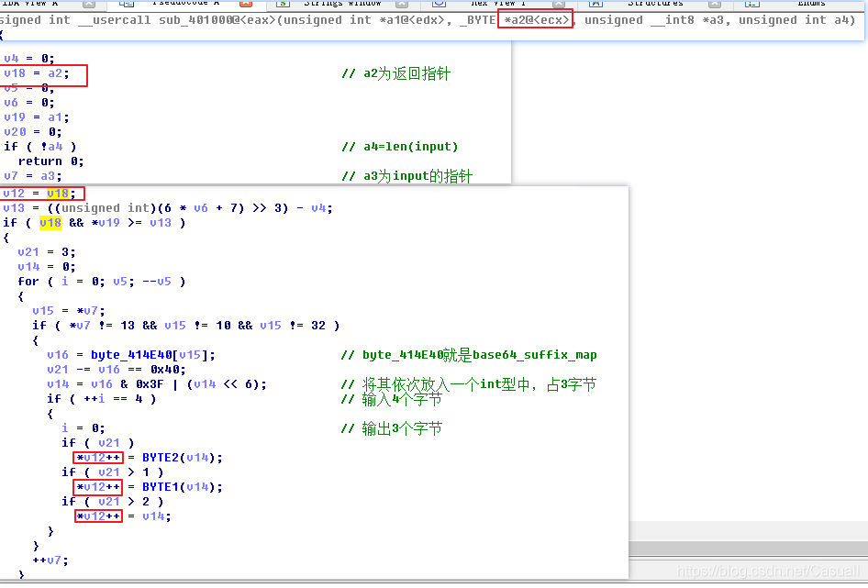Click the statement *v12++ = v14;
The width and height of the screenshot is (868, 588).
pos(124,516)
